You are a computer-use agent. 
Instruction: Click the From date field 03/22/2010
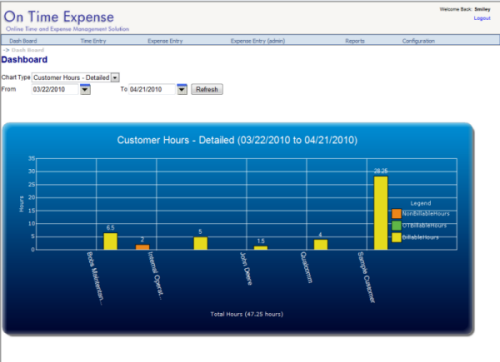tap(55, 89)
